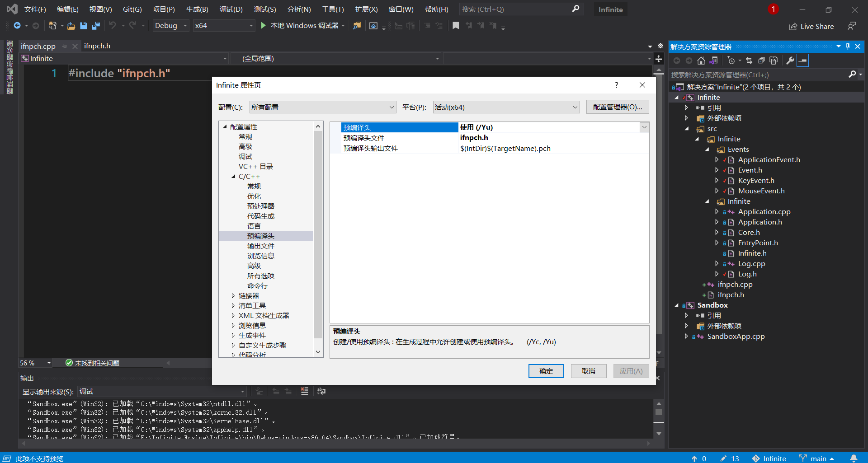Click the switch views icon in Solution Explorer

(x=714, y=61)
